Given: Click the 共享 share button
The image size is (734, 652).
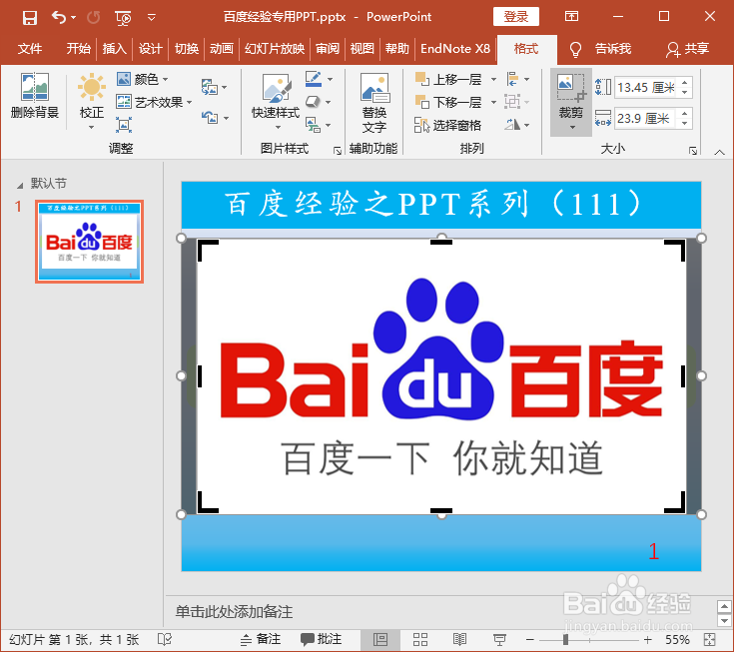Looking at the screenshot, I should point(687,49).
